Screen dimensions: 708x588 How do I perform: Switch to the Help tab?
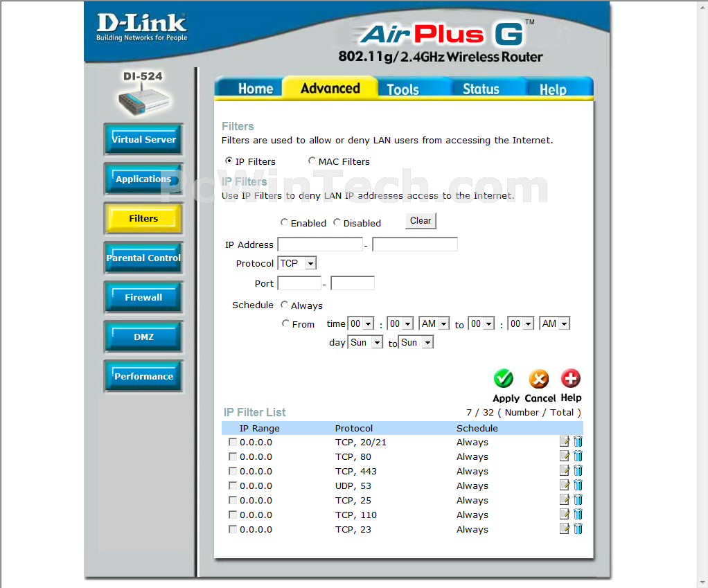[553, 89]
